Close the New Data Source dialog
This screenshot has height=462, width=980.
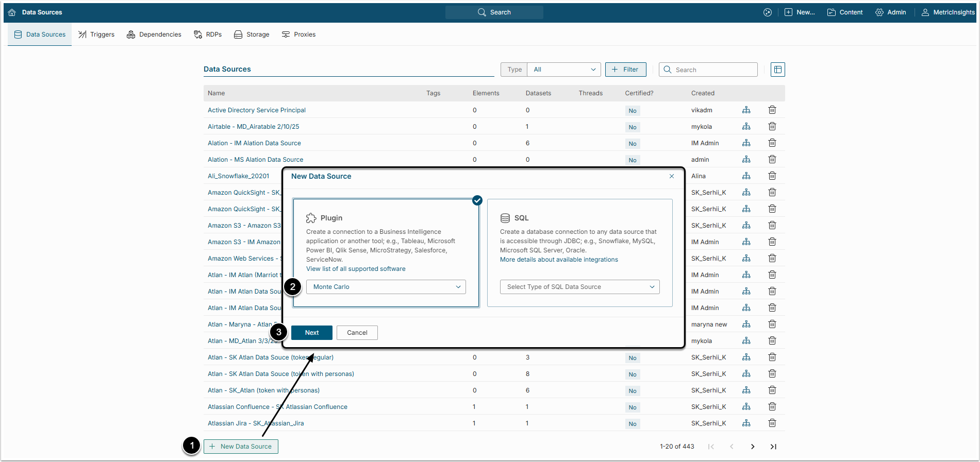[671, 176]
